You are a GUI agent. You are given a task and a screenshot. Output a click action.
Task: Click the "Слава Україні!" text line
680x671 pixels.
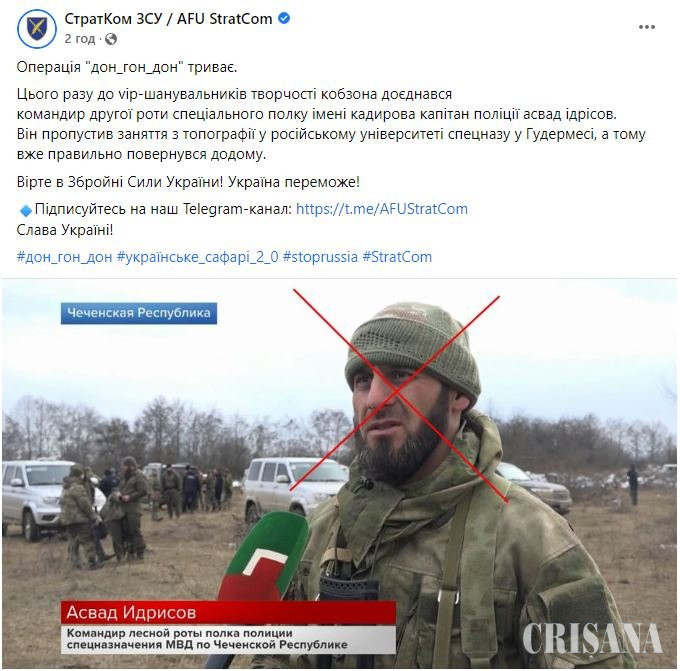click(65, 229)
